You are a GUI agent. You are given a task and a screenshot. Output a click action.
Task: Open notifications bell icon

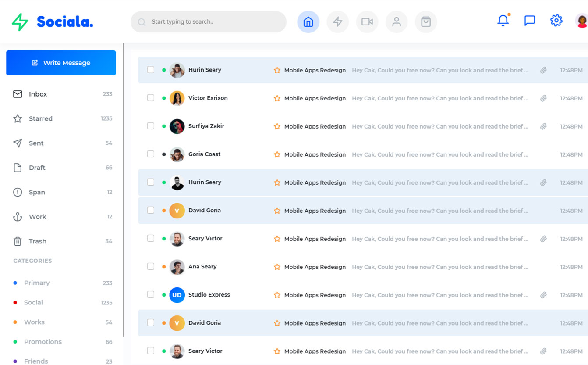click(503, 21)
